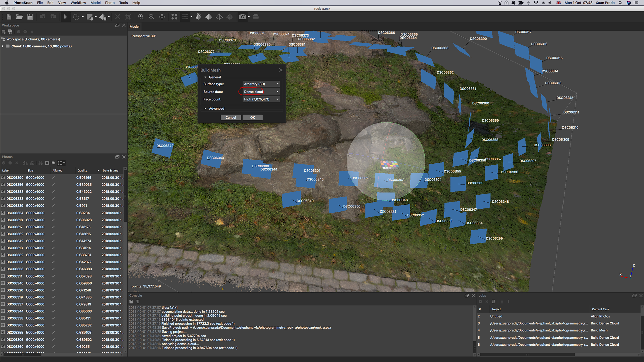
Task: Open project using the folder toolbar icon
Action: [x=19, y=17]
